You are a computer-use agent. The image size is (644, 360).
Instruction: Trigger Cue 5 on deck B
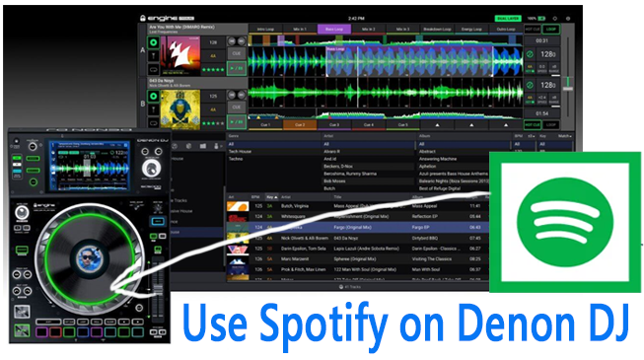point(403,125)
